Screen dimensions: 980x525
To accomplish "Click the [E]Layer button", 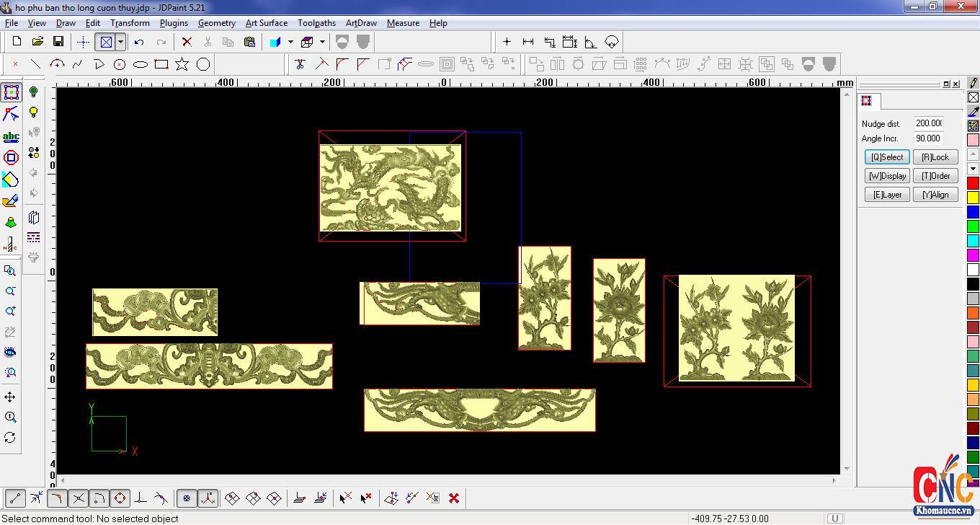I will click(887, 195).
